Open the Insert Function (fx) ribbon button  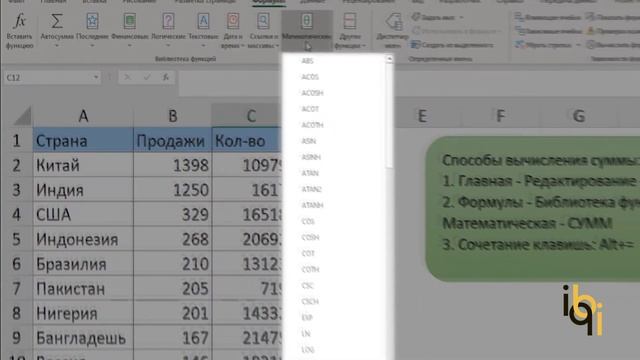pos(19,31)
